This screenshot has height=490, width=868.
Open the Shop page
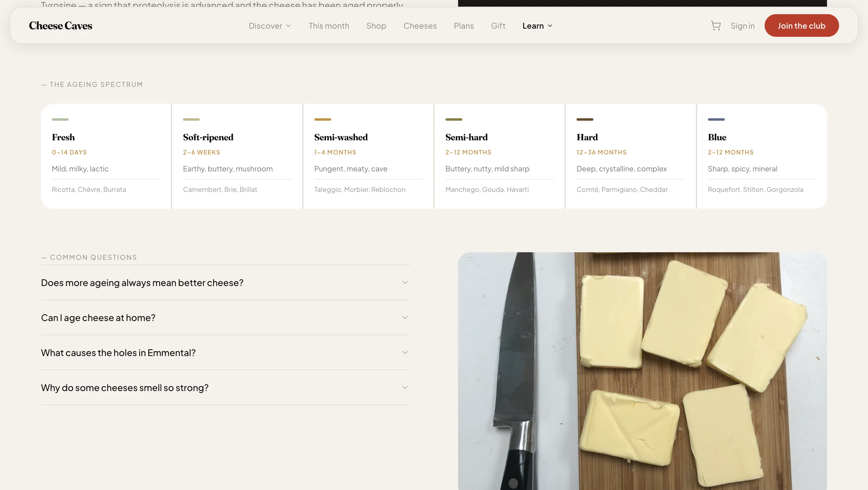pyautogui.click(x=376, y=26)
